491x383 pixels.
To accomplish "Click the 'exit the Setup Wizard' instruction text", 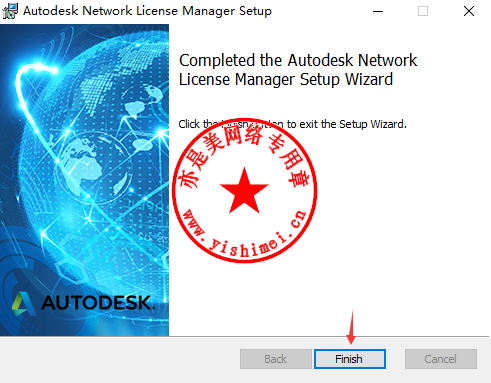I will [x=353, y=124].
